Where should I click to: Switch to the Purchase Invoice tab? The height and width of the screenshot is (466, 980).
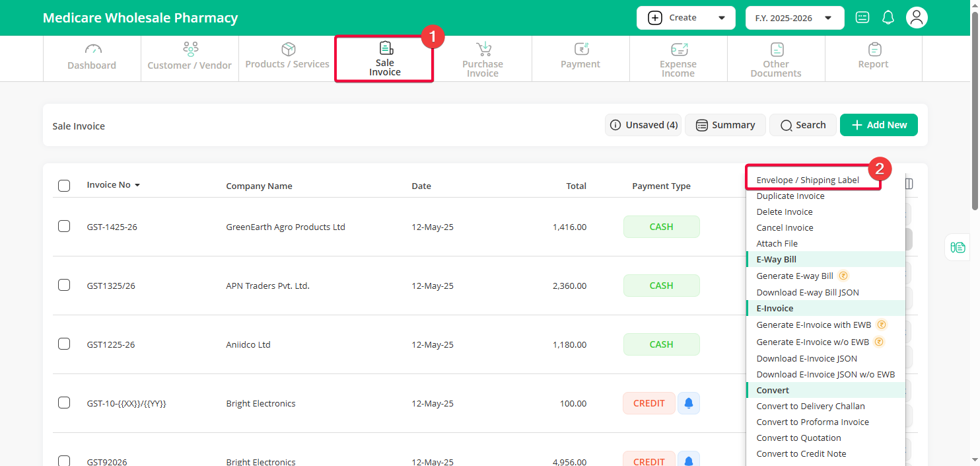click(483, 59)
